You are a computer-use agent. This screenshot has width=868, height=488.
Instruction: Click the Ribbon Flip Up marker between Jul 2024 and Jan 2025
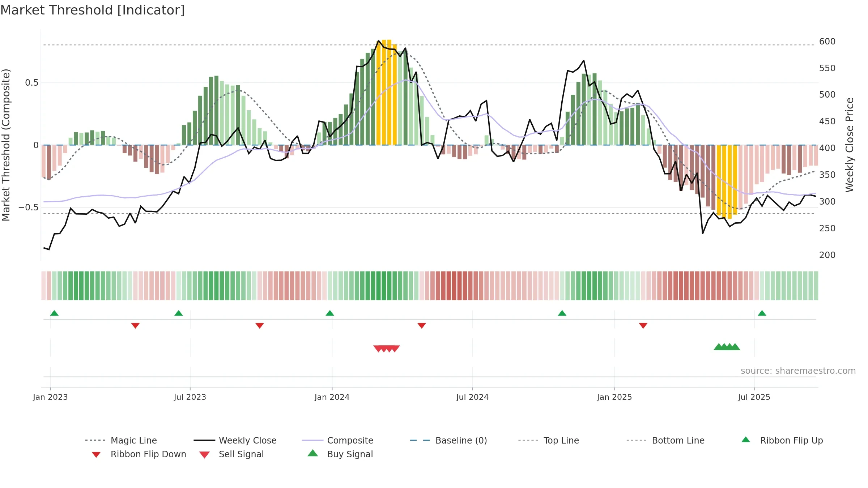click(562, 313)
